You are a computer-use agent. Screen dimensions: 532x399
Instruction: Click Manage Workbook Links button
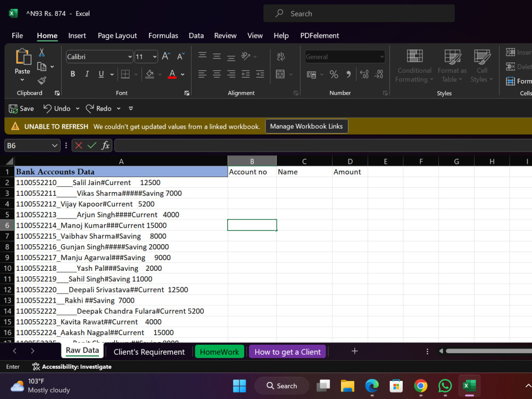point(306,126)
